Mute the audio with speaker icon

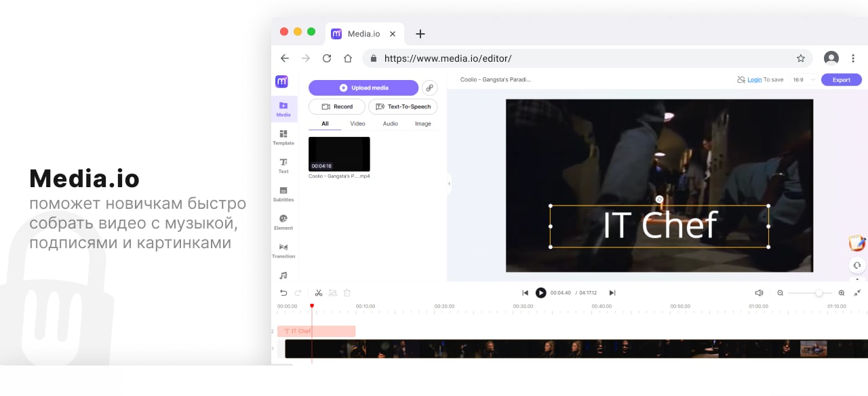coord(759,293)
